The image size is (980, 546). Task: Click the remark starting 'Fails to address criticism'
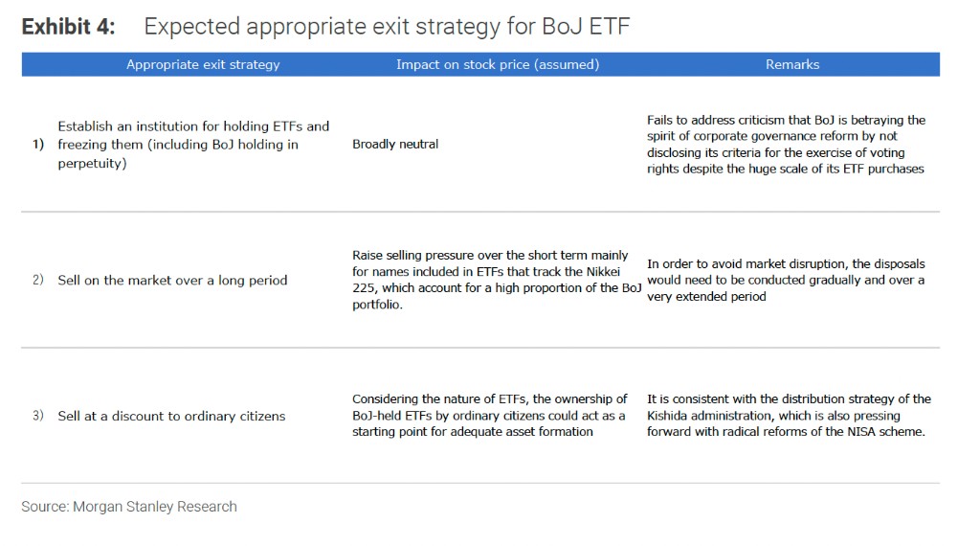pos(786,145)
